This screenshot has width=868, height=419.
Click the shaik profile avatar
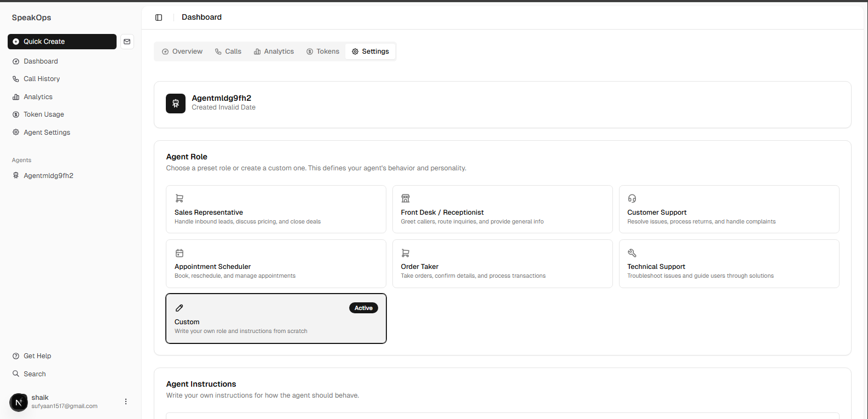19,402
